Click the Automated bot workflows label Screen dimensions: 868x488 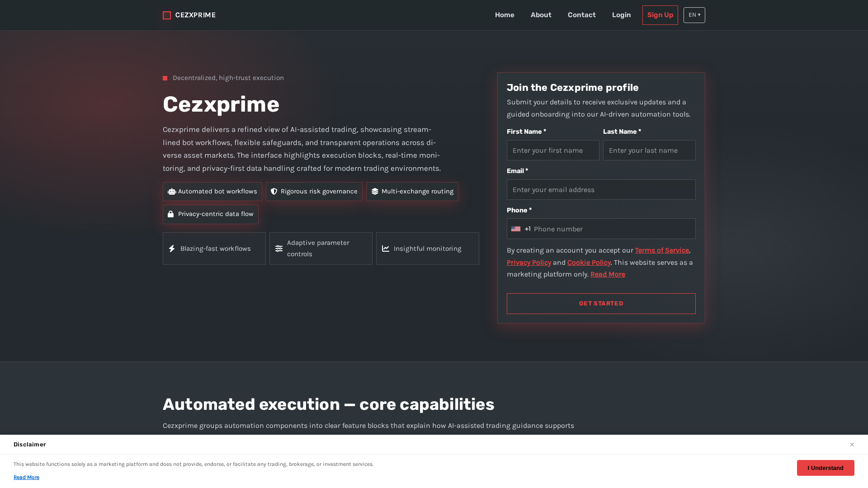point(217,192)
